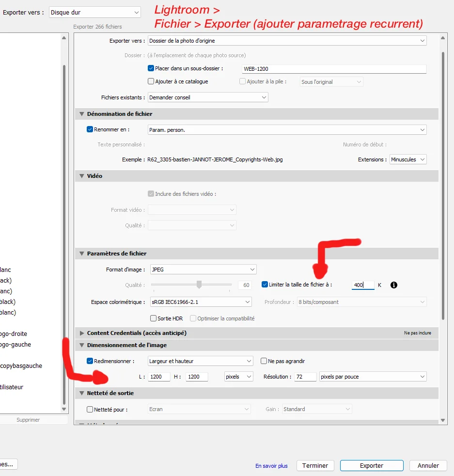
Task: Open the En savoir plus link
Action: (x=271, y=466)
